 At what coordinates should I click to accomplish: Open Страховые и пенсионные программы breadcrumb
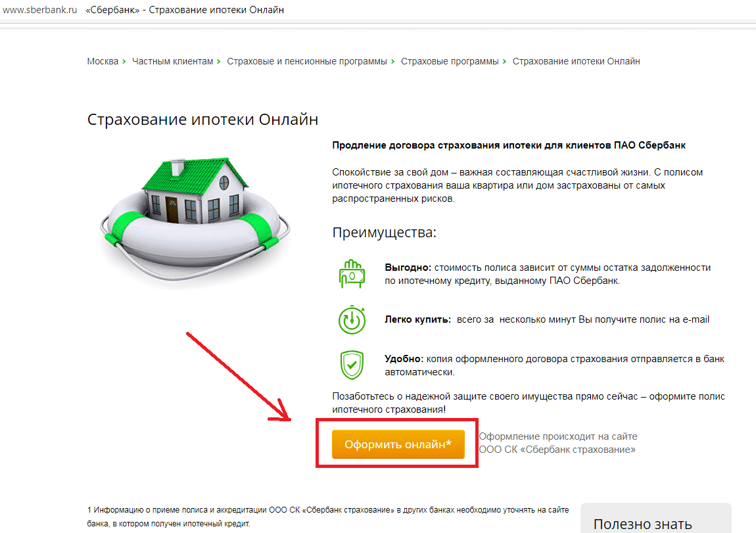click(x=306, y=61)
